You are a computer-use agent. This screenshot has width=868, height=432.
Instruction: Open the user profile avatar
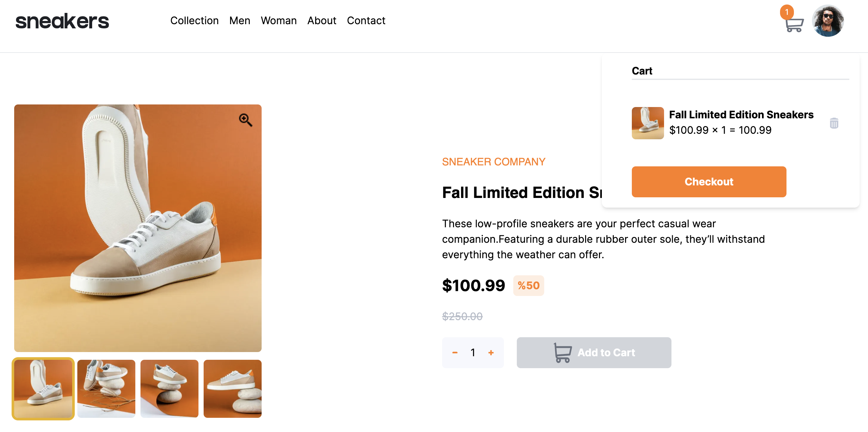pyautogui.click(x=828, y=21)
